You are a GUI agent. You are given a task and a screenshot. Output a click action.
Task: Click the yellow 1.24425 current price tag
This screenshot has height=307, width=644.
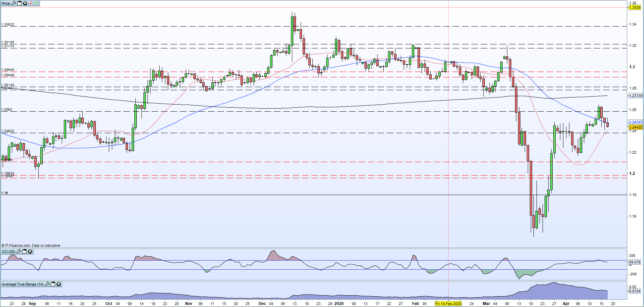636,127
